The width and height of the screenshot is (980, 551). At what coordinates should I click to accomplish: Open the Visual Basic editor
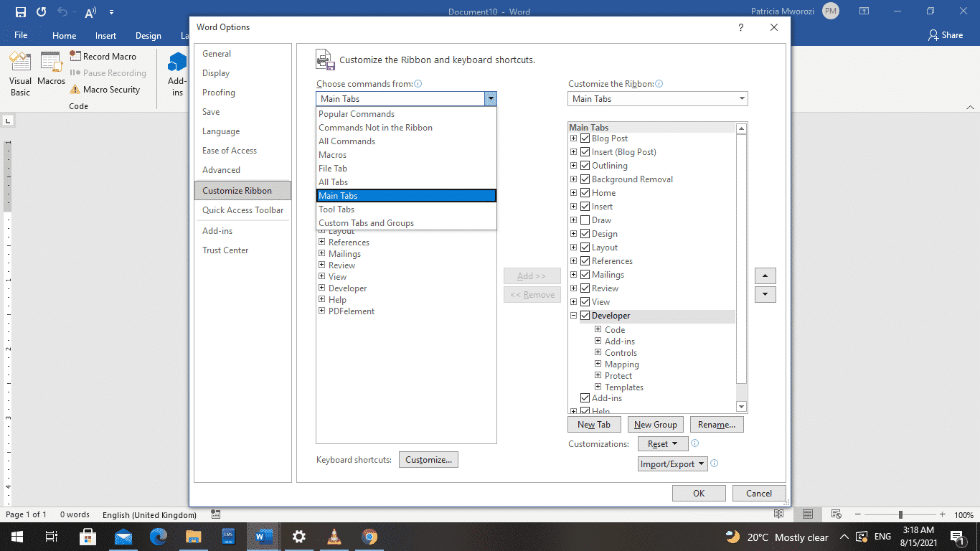(x=20, y=72)
